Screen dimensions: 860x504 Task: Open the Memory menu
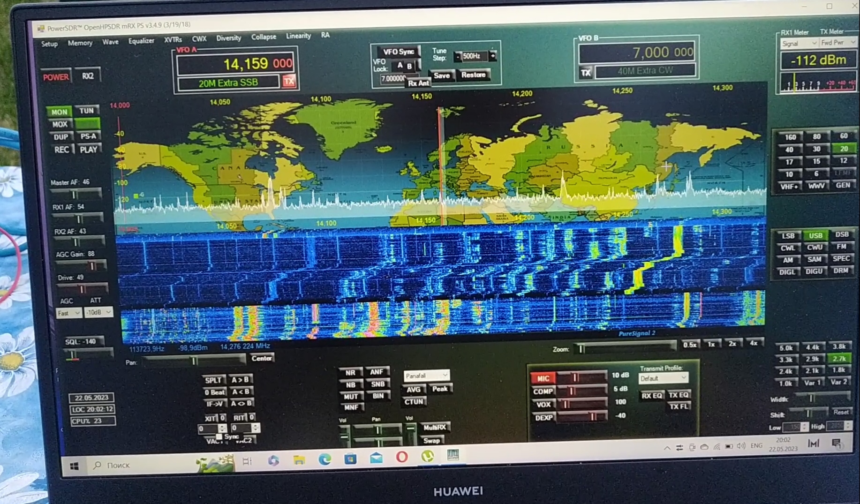click(80, 43)
